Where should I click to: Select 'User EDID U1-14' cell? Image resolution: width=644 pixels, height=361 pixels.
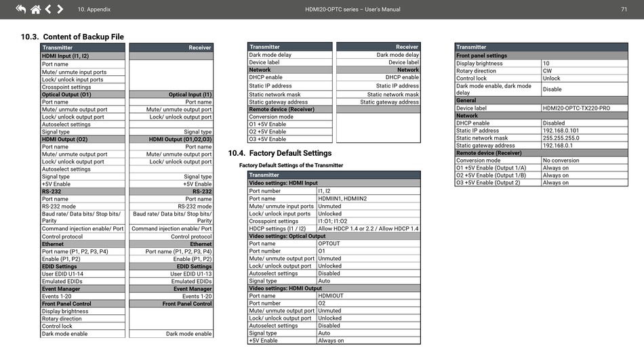pos(83,274)
